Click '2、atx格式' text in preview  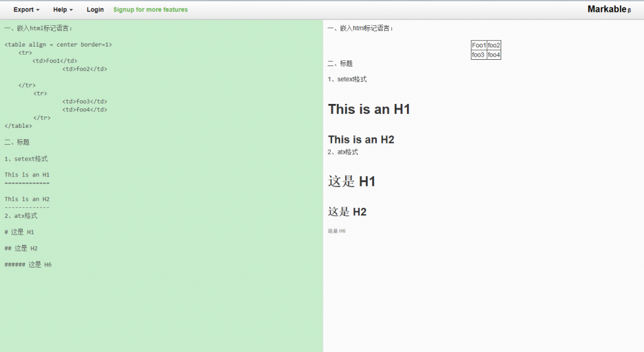pos(343,152)
